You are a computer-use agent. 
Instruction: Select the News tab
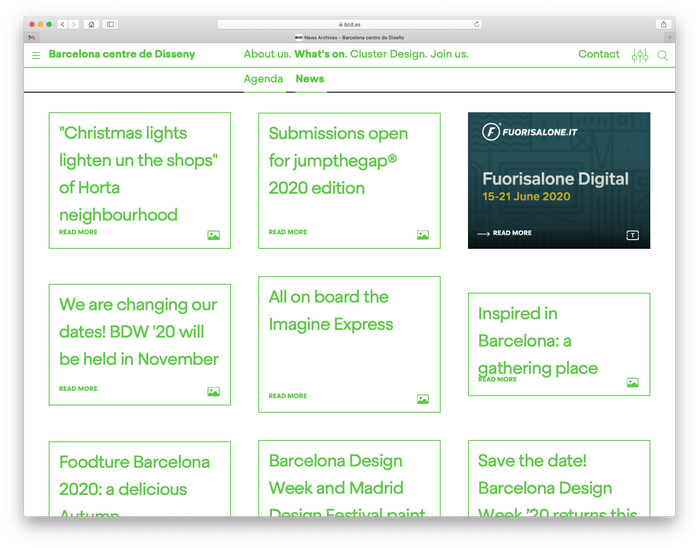[310, 79]
